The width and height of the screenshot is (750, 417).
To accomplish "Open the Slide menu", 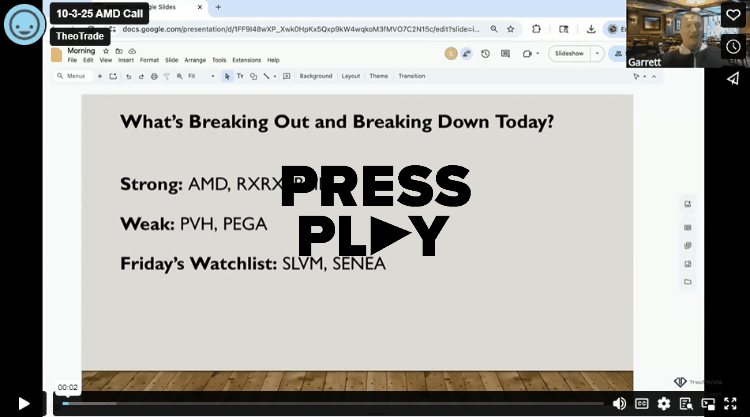I will pos(172,60).
